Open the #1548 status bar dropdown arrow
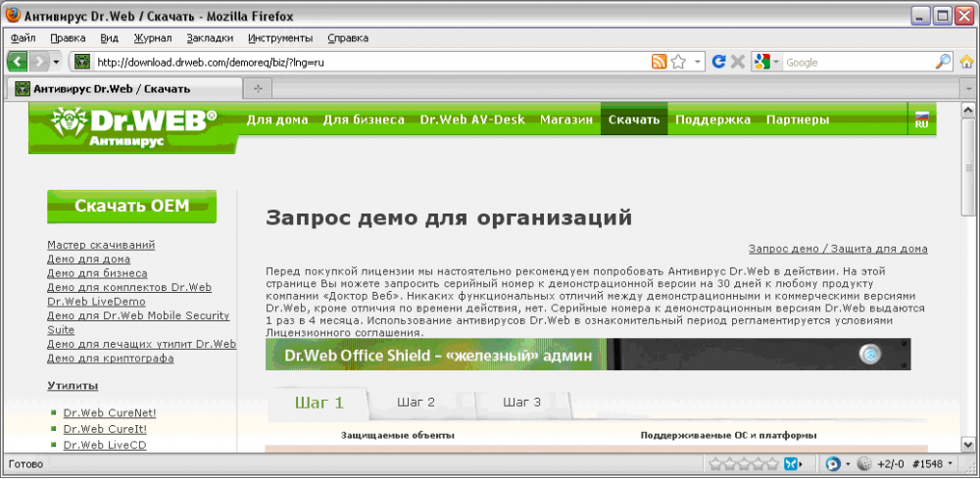Screen dimensions: 980x479 pos(951,464)
